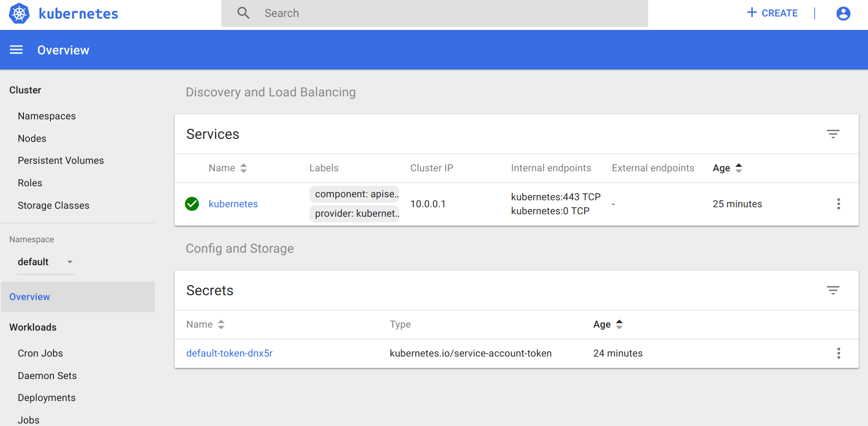Click the green status checkmark for kubernetes

pyautogui.click(x=192, y=204)
